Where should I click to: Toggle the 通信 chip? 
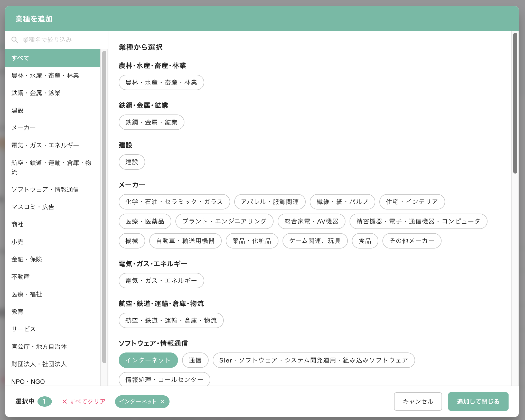click(195, 360)
